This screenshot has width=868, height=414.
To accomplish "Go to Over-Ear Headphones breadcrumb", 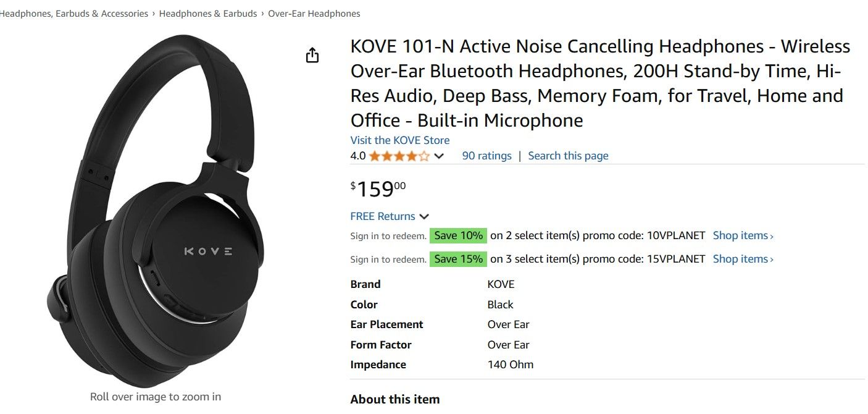I will coord(314,14).
